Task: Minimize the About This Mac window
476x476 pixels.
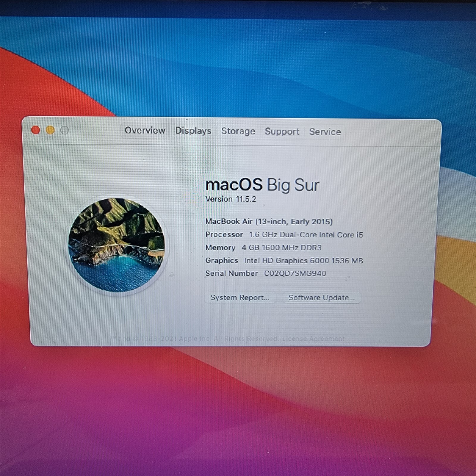Action: point(50,130)
